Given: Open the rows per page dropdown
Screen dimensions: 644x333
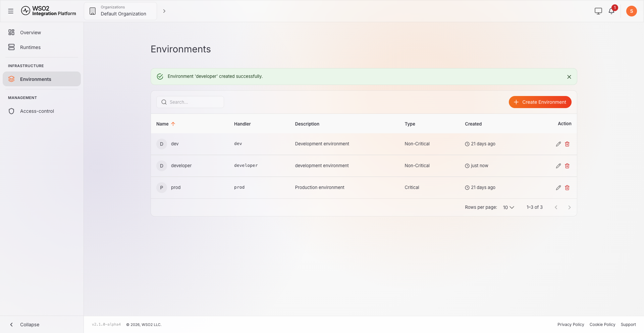Looking at the screenshot, I should point(508,207).
